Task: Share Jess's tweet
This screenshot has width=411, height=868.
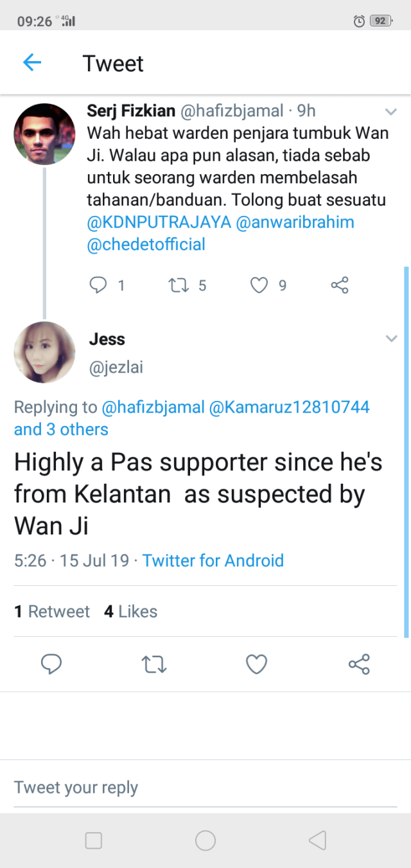Action: click(358, 664)
